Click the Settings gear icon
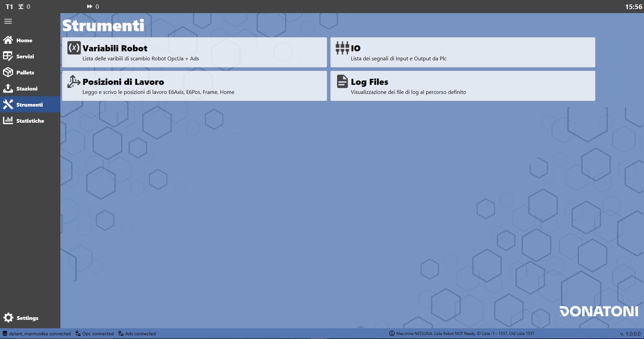The width and height of the screenshot is (644, 339). click(x=8, y=318)
